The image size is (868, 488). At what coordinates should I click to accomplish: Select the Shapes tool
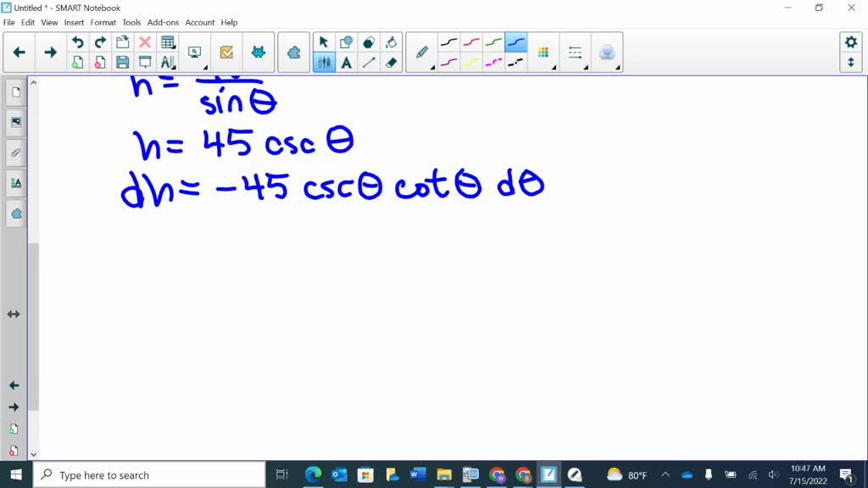click(345, 41)
